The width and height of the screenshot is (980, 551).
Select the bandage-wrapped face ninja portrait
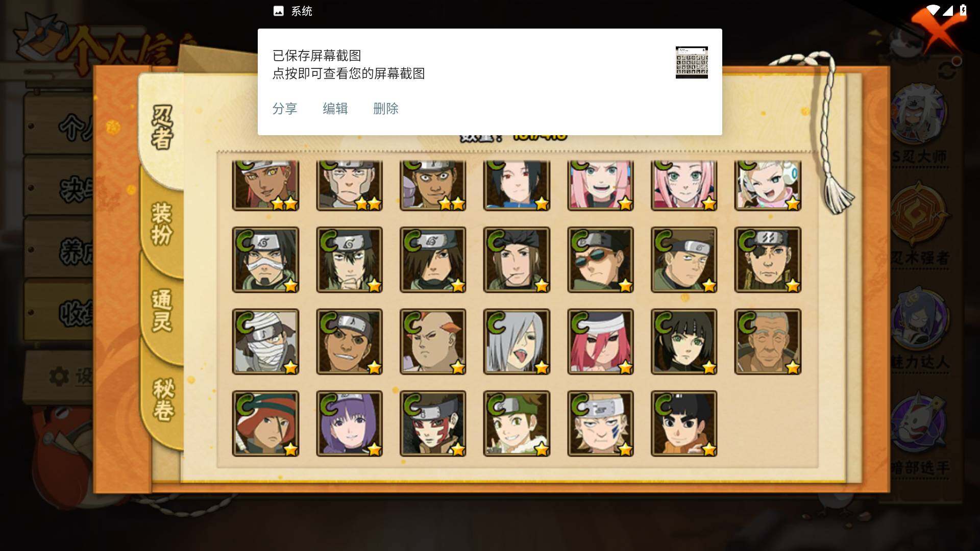[x=265, y=341]
